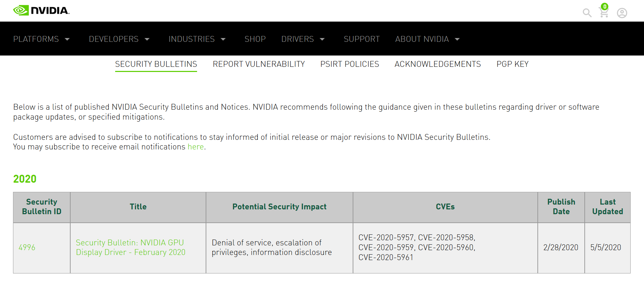Select the Security Bulletins tab
The image size is (644, 281).
[156, 64]
